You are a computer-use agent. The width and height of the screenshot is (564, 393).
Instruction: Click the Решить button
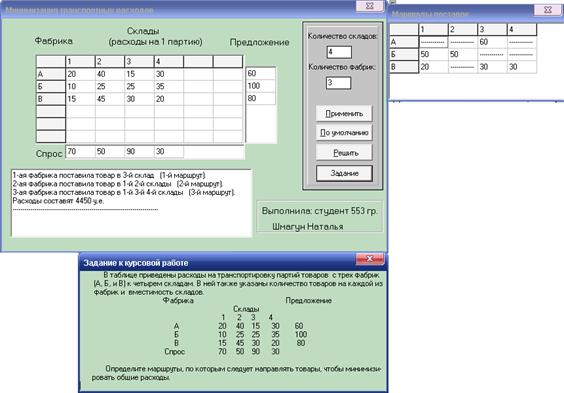(x=344, y=152)
